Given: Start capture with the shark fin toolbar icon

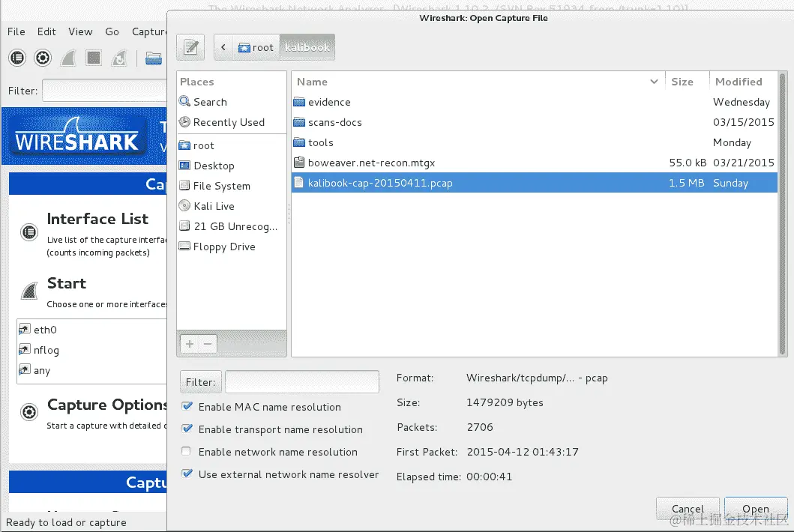Looking at the screenshot, I should point(68,58).
